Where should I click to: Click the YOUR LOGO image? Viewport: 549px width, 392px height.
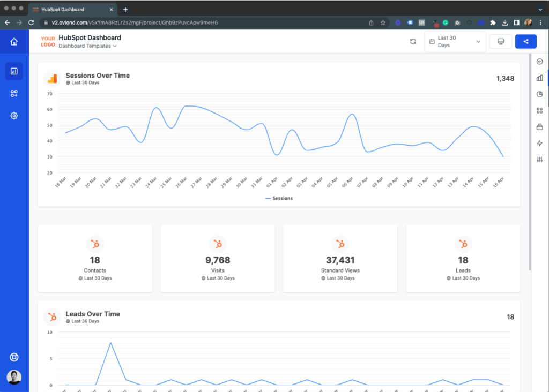[x=48, y=42]
